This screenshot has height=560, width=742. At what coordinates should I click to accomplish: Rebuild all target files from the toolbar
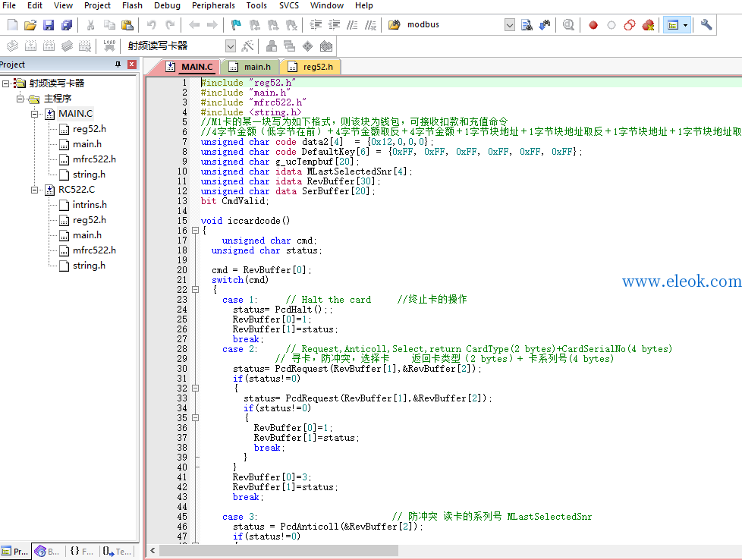coord(49,46)
